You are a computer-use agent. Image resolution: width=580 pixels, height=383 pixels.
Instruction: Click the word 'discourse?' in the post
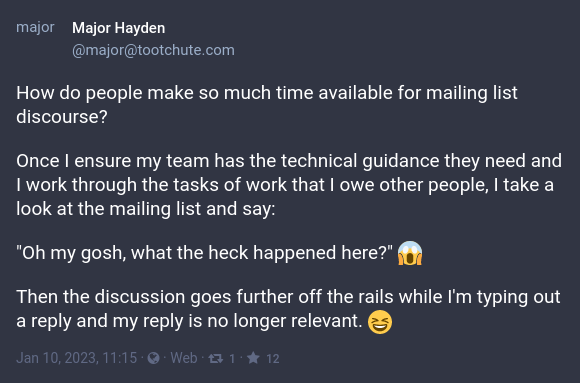[x=62, y=117]
